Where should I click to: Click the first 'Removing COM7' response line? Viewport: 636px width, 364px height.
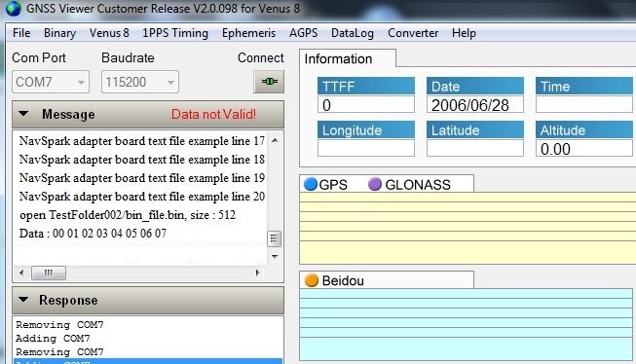tap(59, 325)
